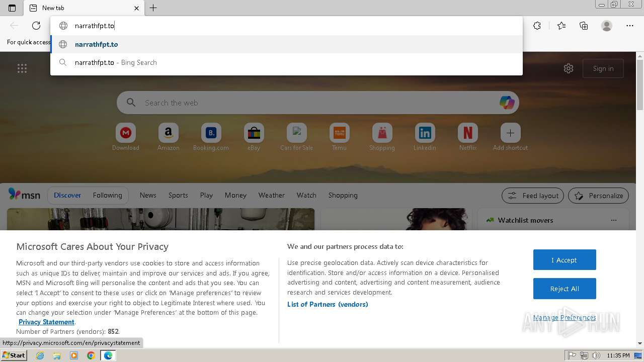
Task: Open the Manage Preferences link
Action: (x=565, y=317)
